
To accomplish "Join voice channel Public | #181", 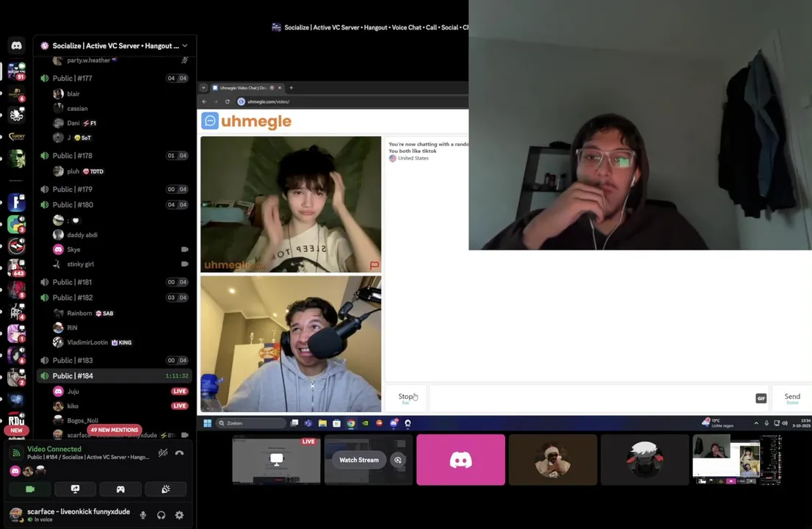I will 114,282.
